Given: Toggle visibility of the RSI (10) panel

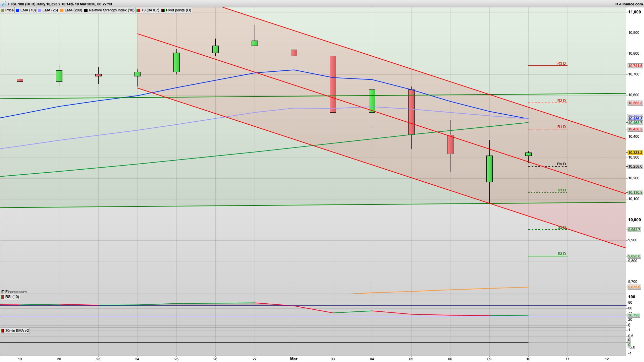Looking at the screenshot, I should 12,297.
